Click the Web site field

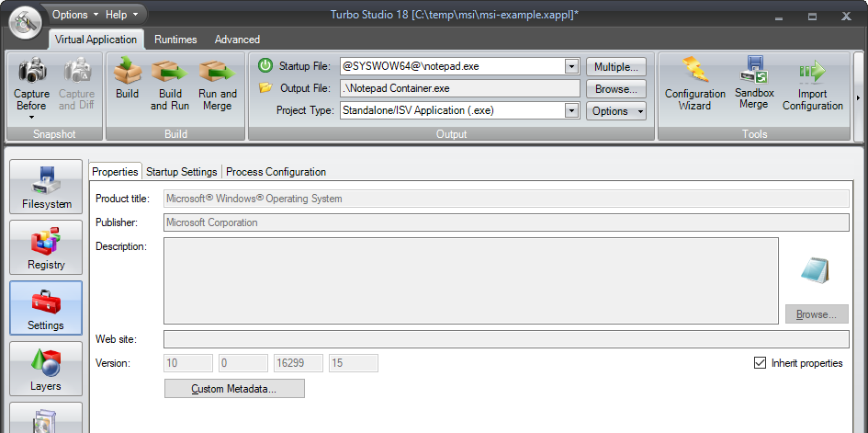coord(506,339)
